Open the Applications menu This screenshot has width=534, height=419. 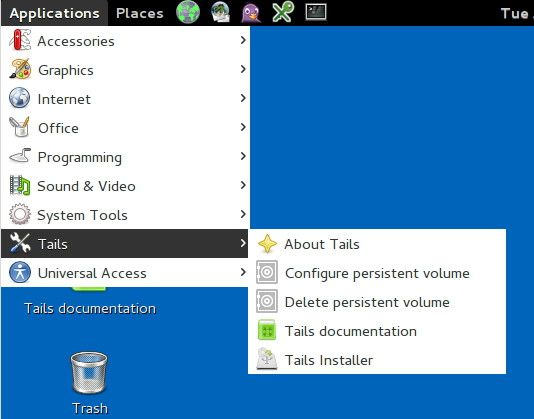[x=54, y=13]
